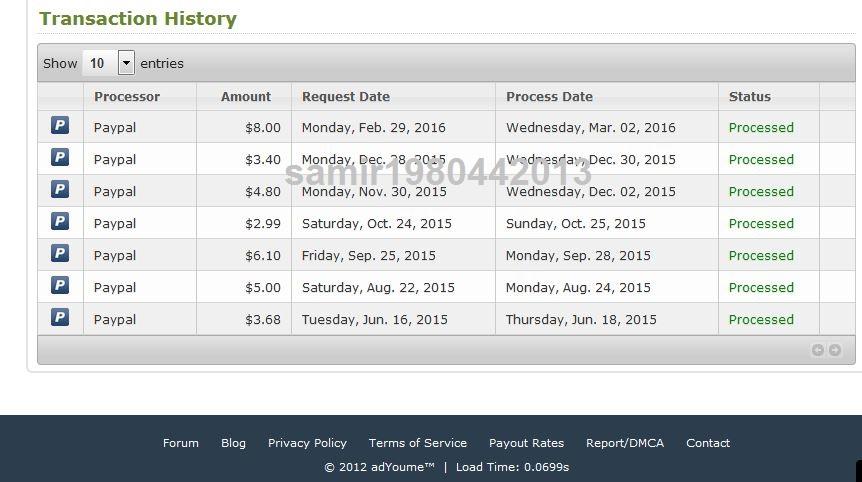Click the PayPal icon in the $2.99 row
This screenshot has width=862, height=482.
point(60,221)
